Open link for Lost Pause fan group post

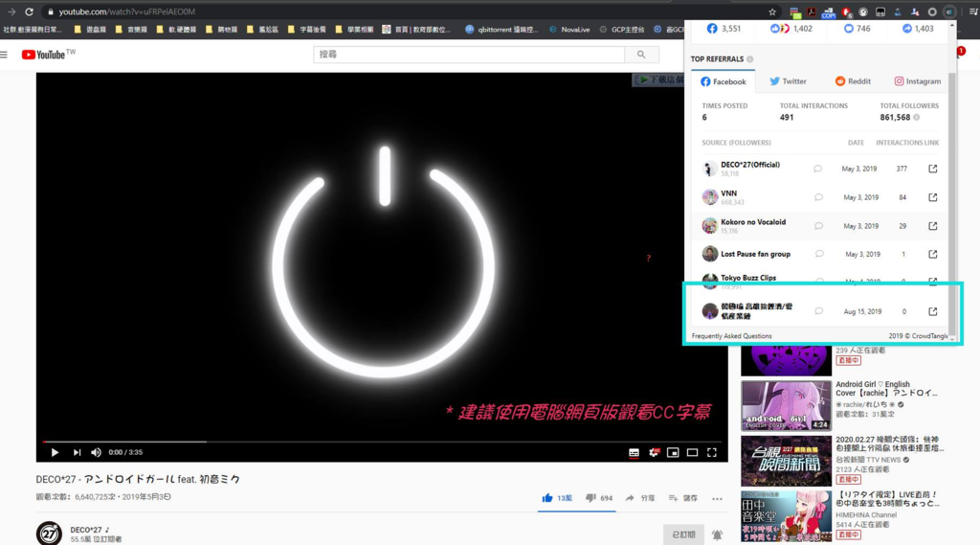pyautogui.click(x=932, y=254)
